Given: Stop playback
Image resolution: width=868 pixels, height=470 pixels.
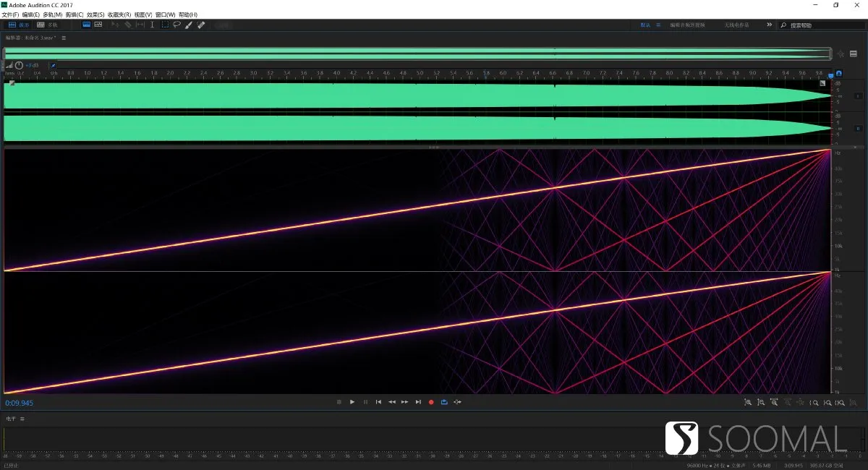Looking at the screenshot, I should click(339, 401).
